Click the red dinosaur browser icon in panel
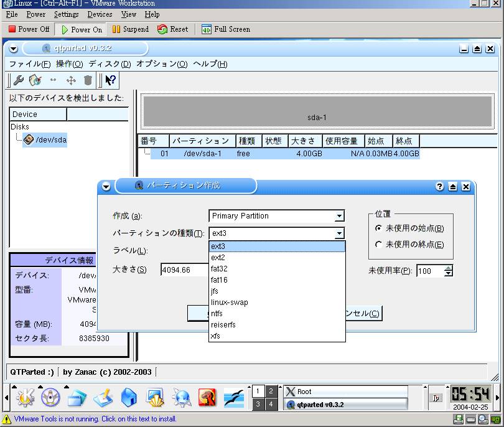The height and width of the screenshot is (427, 504). 207,397
